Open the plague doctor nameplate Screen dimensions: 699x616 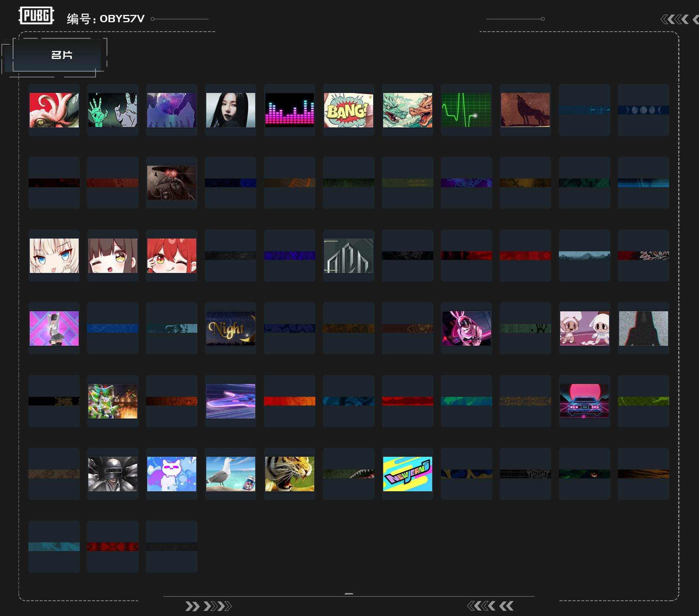(171, 183)
